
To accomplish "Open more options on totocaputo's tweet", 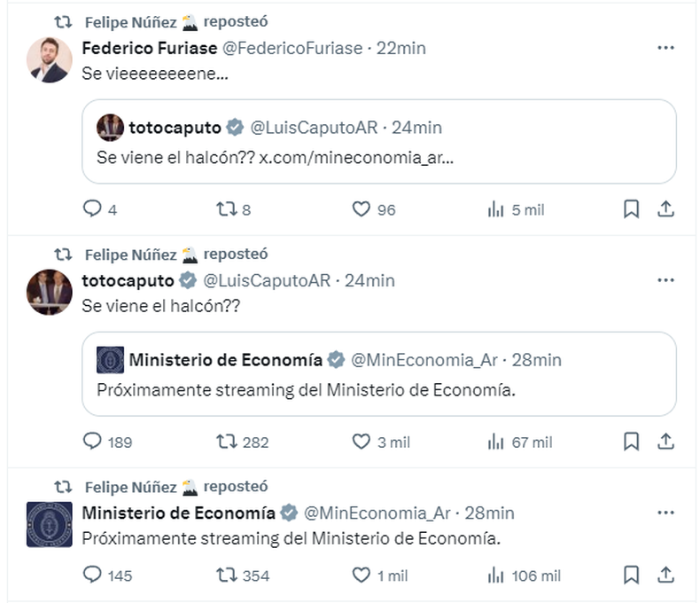I will (x=665, y=280).
